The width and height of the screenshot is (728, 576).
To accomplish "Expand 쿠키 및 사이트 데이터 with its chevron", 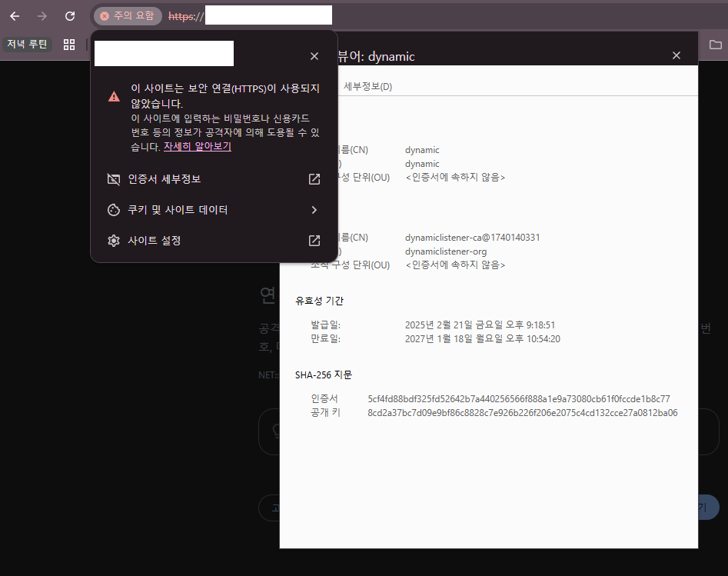I will 314,209.
